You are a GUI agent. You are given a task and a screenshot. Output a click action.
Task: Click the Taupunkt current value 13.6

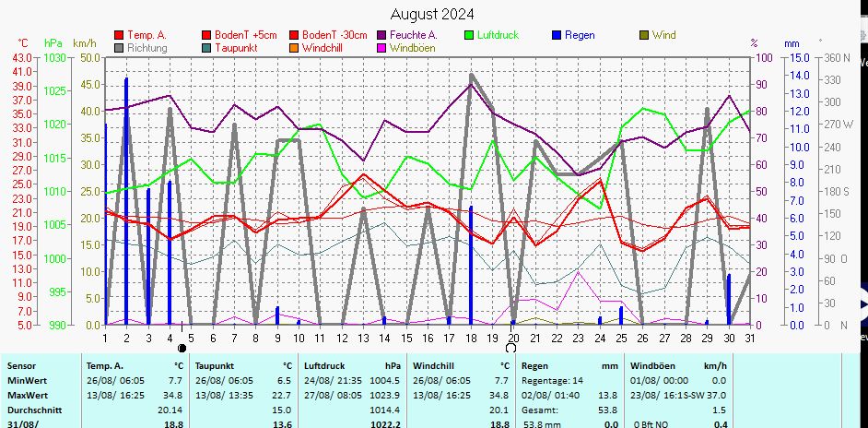282,424
